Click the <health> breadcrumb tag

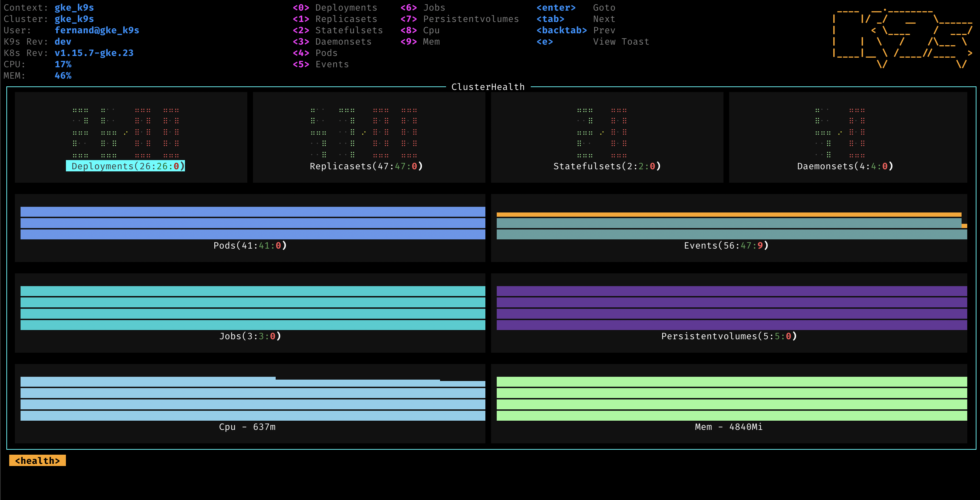(x=37, y=460)
